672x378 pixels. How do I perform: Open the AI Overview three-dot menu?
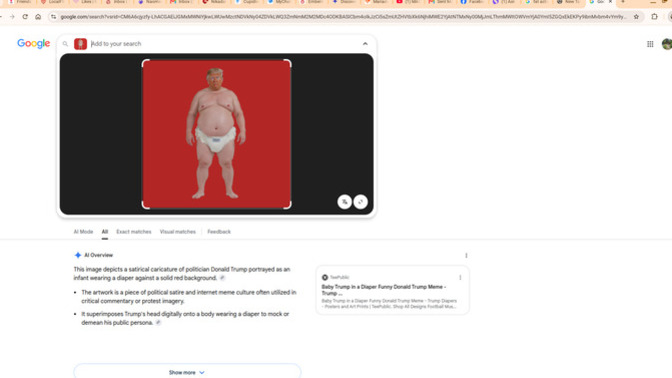click(x=466, y=255)
